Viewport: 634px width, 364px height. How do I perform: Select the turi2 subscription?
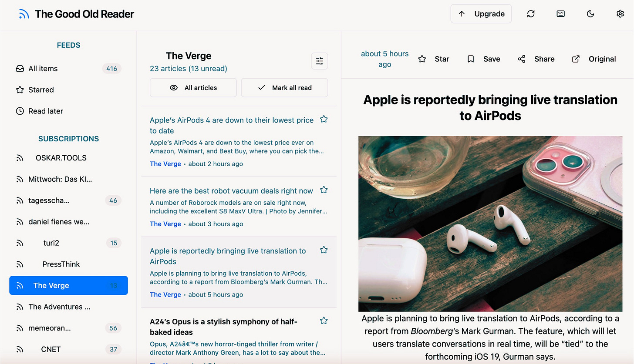(68, 243)
